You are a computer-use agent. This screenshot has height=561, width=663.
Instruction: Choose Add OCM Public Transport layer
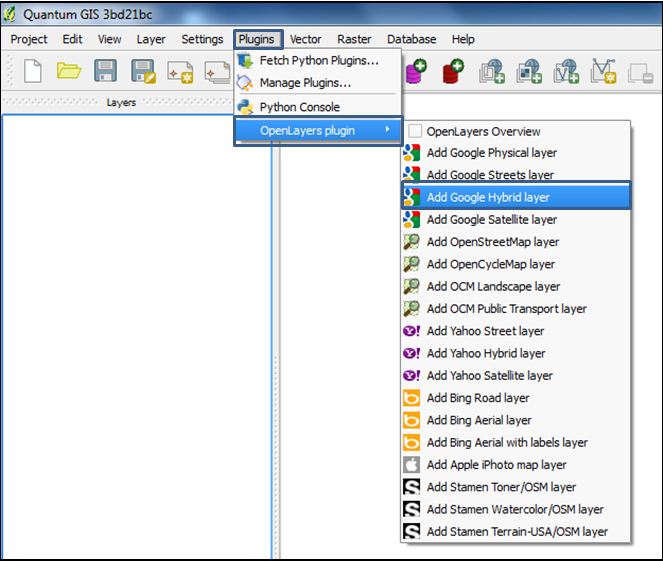(x=516, y=309)
